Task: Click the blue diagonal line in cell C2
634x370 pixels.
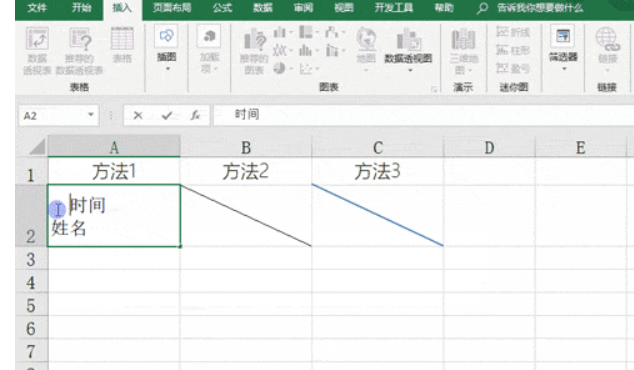Action: (378, 215)
